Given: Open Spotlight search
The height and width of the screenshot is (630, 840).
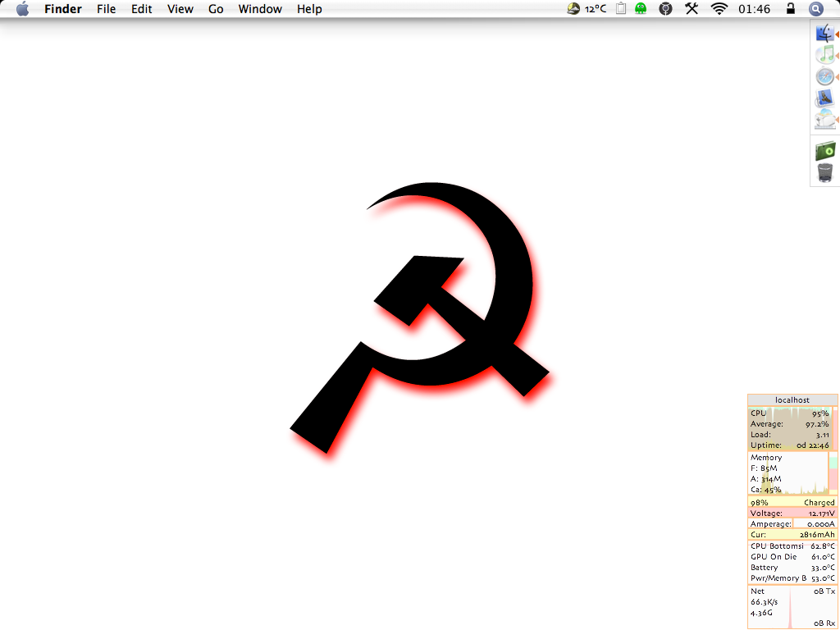Looking at the screenshot, I should (x=815, y=8).
